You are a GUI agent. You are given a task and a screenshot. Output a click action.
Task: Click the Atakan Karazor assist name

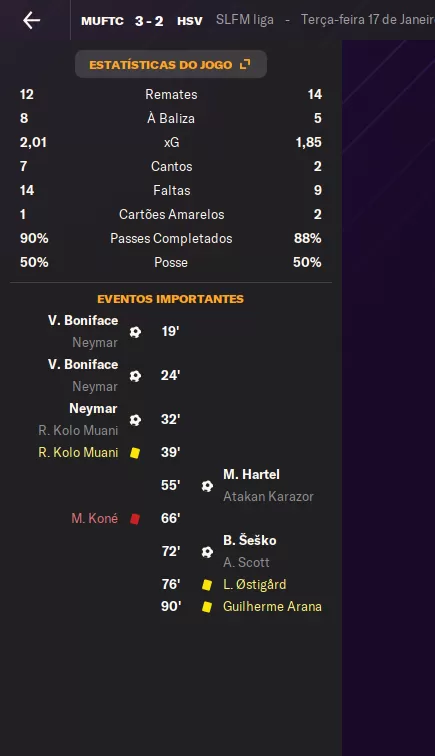pyautogui.click(x=268, y=497)
